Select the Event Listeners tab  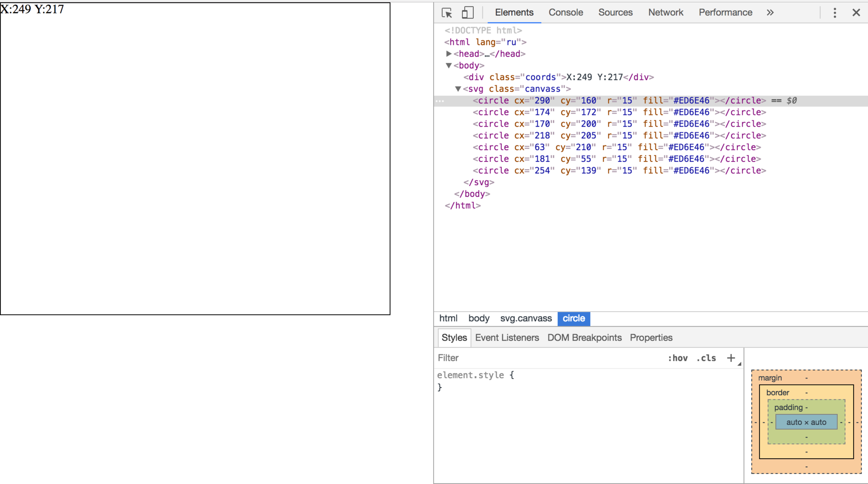(x=507, y=337)
